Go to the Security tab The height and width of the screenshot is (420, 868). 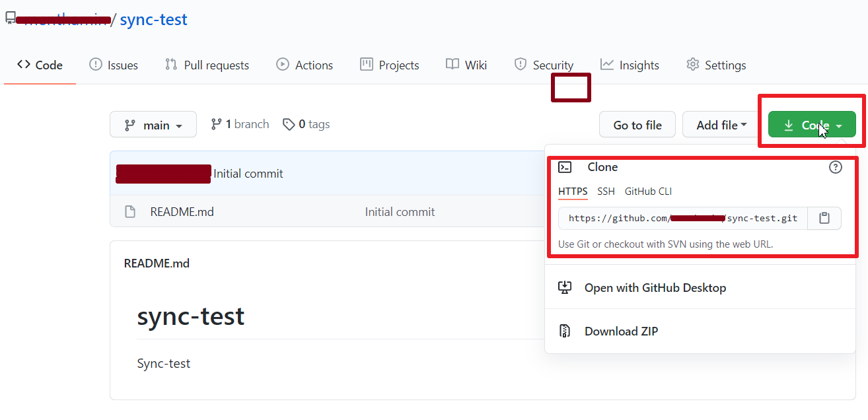544,65
